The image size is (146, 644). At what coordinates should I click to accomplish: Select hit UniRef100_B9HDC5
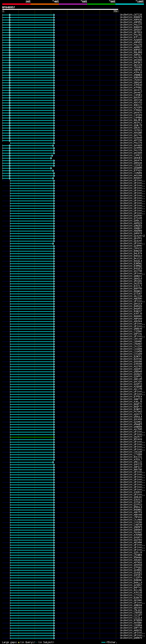tap(131, 17)
